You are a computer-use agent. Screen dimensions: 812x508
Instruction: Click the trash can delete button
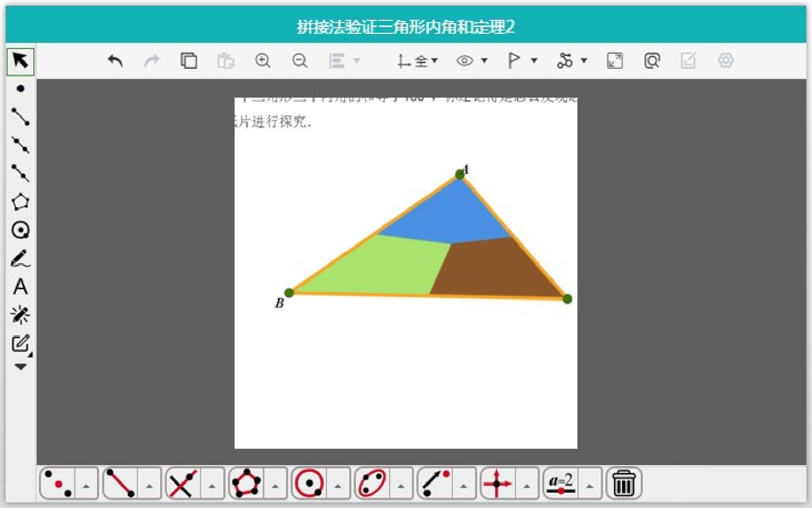point(624,484)
